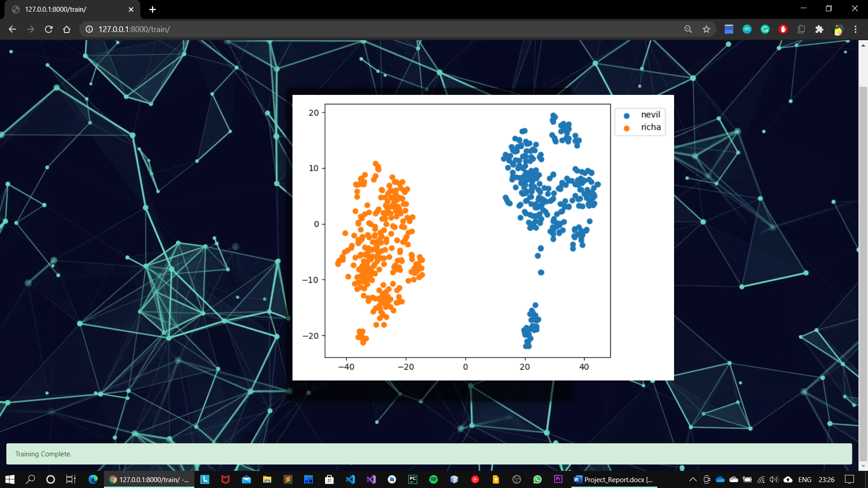Click the 'Training Complete.' message
This screenshot has width=868, height=488.
[x=43, y=454]
